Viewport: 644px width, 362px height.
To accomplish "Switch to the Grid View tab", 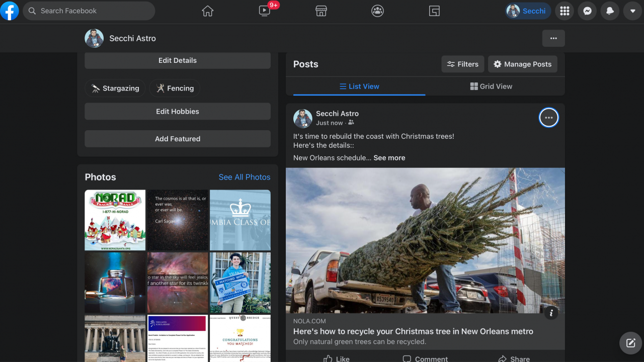I will point(491,86).
